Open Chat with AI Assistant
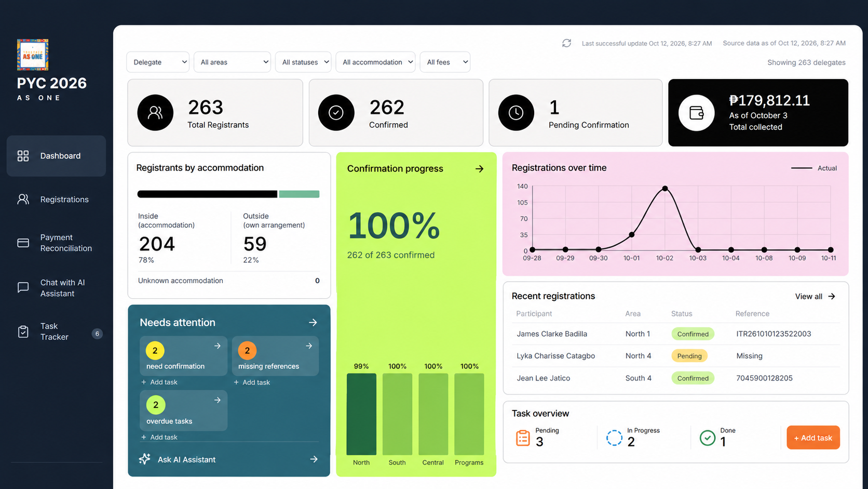Image resolution: width=868 pixels, height=489 pixels. coord(56,288)
